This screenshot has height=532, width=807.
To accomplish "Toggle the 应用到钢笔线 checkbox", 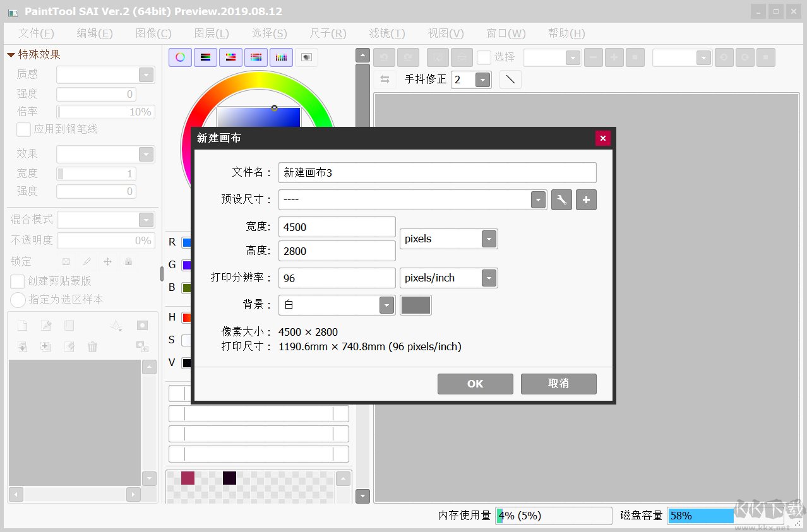I will (23, 129).
